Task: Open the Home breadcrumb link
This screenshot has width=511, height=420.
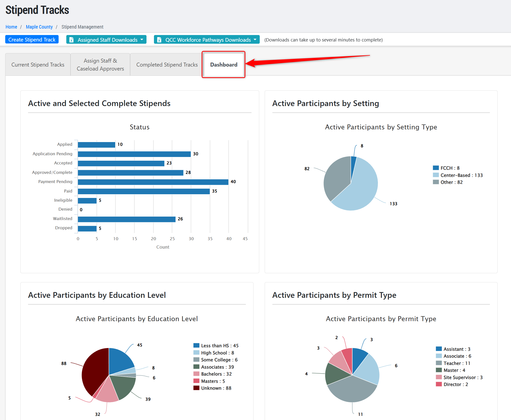Action: [x=11, y=27]
